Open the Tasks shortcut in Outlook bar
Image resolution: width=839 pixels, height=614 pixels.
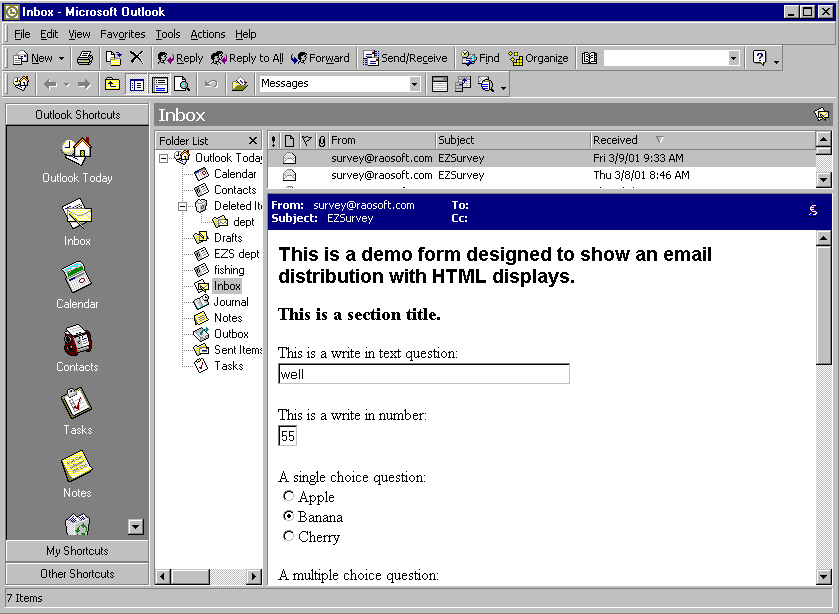click(x=77, y=412)
